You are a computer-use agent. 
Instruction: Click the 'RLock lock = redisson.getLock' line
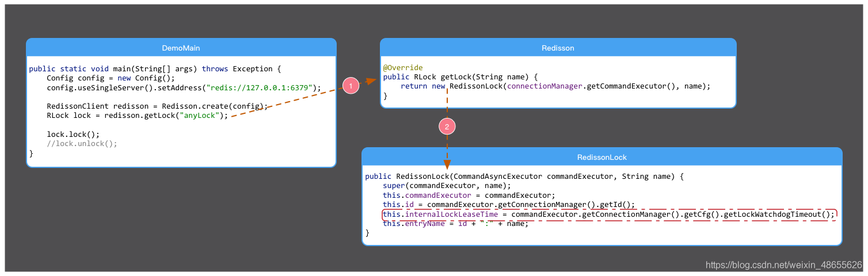[x=138, y=116]
